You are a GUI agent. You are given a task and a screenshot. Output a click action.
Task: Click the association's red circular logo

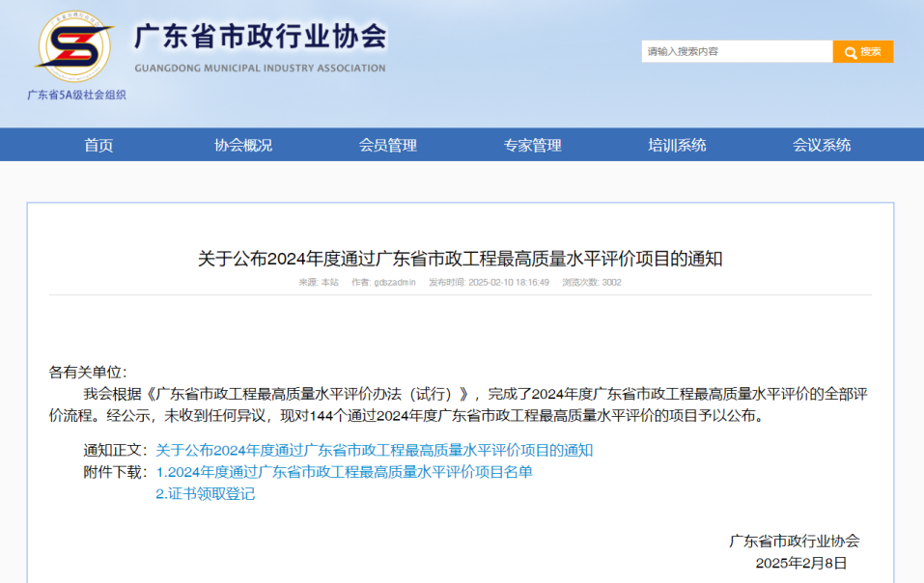74,45
